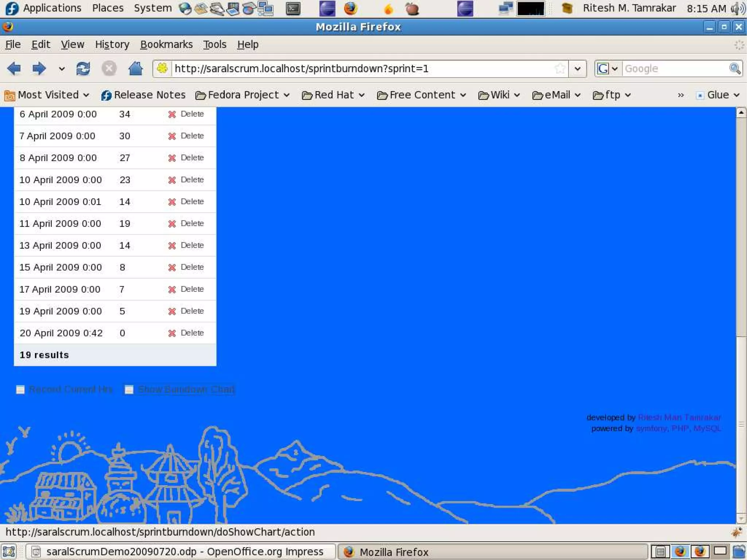Expand the Most Visited bookmarks folder
Image resolution: width=747 pixels, height=560 pixels.
47,95
